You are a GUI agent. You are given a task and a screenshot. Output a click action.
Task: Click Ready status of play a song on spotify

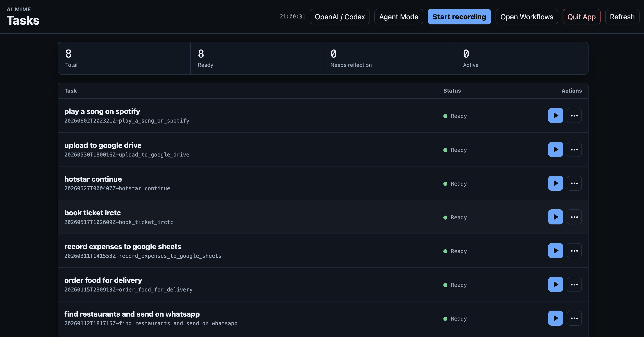tap(455, 116)
